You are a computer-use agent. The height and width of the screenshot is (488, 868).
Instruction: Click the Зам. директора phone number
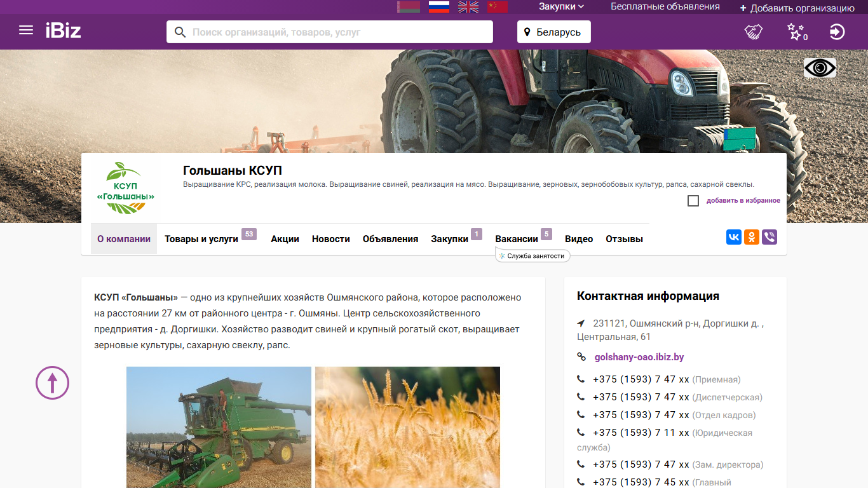641,464
